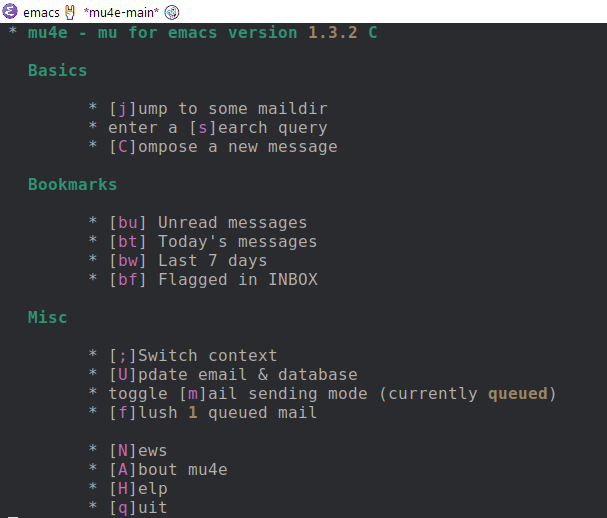Screen dimensions: 607x518
Task: Toggle [m]ail sending mode currently queued
Action: click(332, 393)
